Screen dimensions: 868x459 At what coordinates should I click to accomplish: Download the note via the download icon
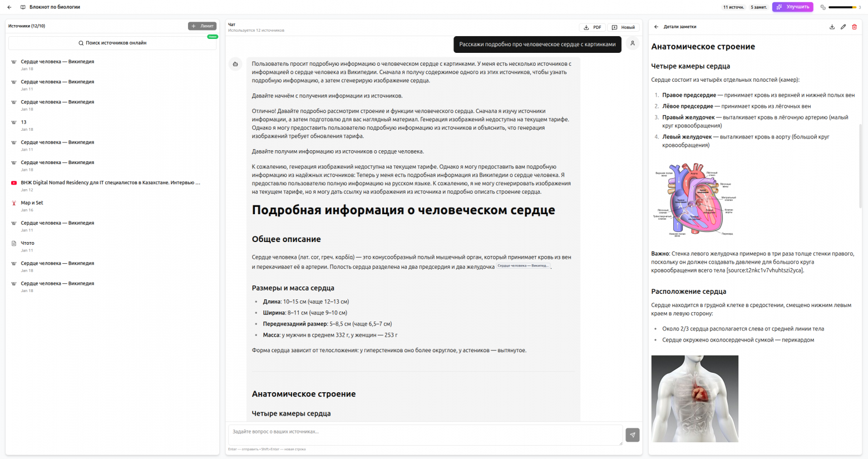coord(832,26)
